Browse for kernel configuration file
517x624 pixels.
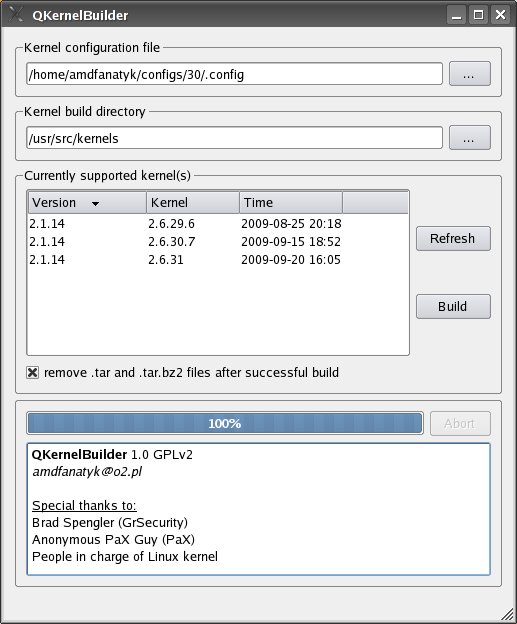[x=470, y=74]
